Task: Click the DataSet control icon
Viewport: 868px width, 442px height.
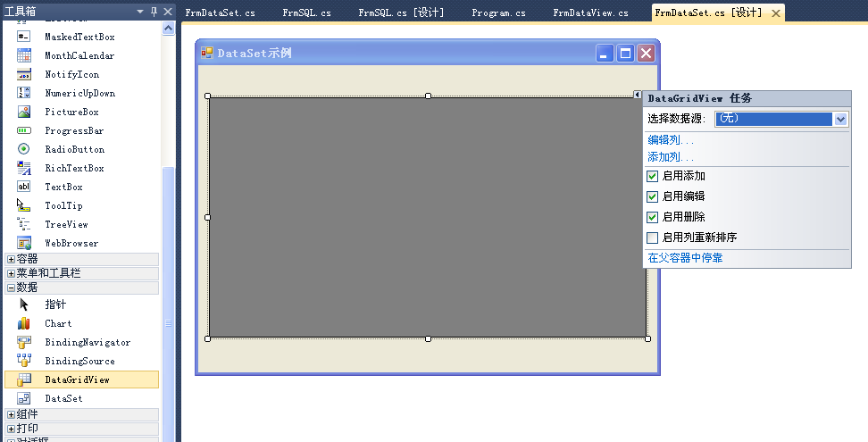Action: tap(24, 398)
